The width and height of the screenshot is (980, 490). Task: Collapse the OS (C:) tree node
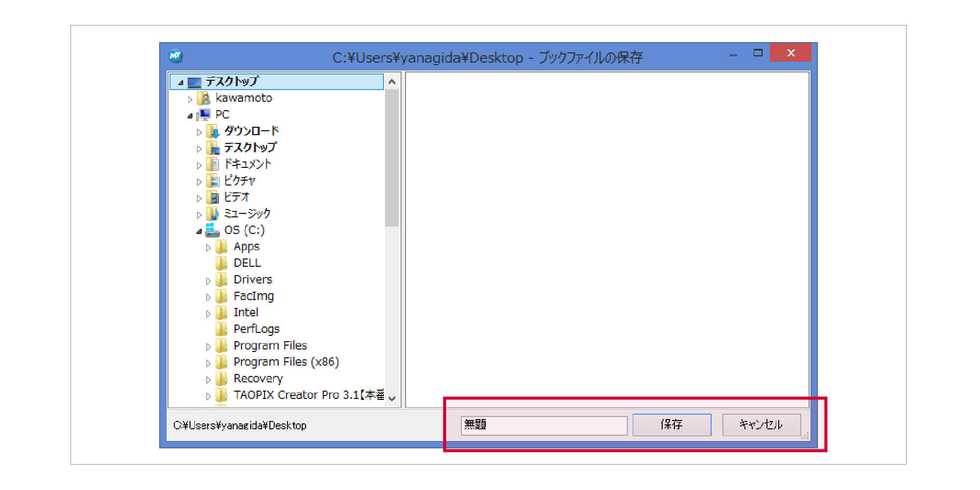(x=199, y=232)
